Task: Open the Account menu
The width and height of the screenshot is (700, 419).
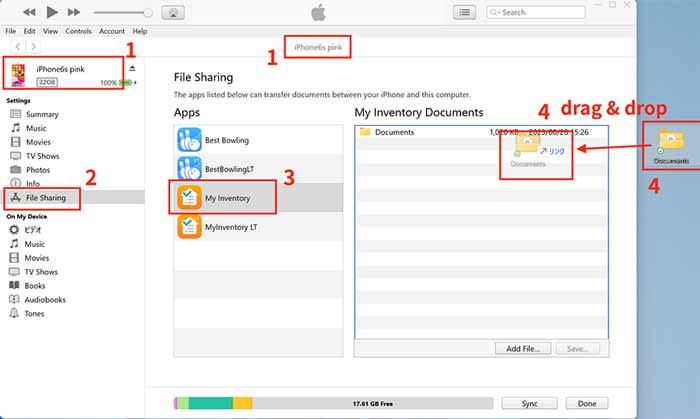Action: (112, 31)
